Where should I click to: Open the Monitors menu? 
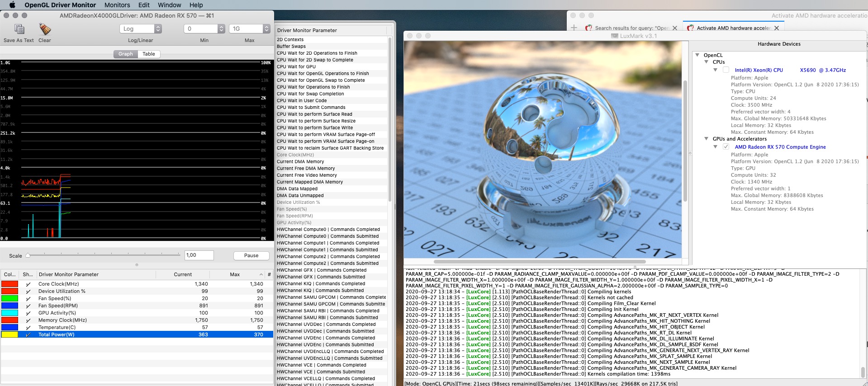[x=117, y=5]
